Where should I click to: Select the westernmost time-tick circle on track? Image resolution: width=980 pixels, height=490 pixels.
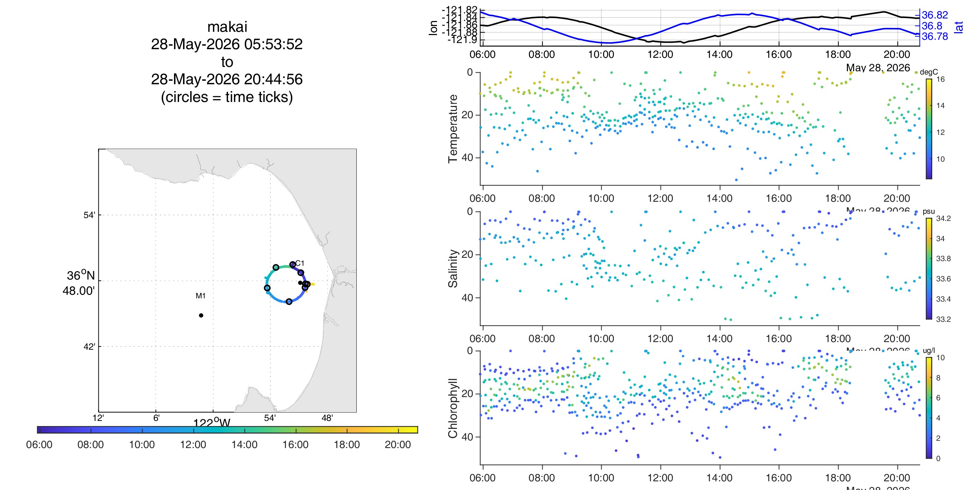coord(267,287)
